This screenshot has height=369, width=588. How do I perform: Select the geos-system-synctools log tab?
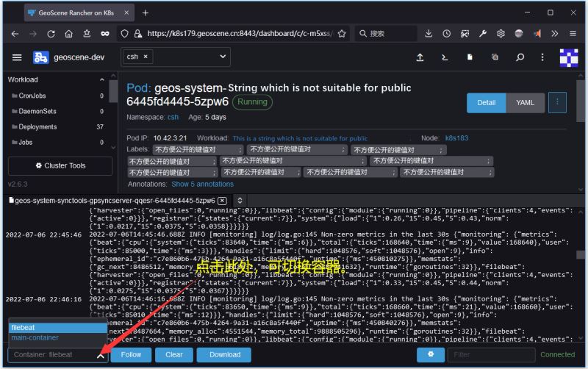tap(115, 201)
